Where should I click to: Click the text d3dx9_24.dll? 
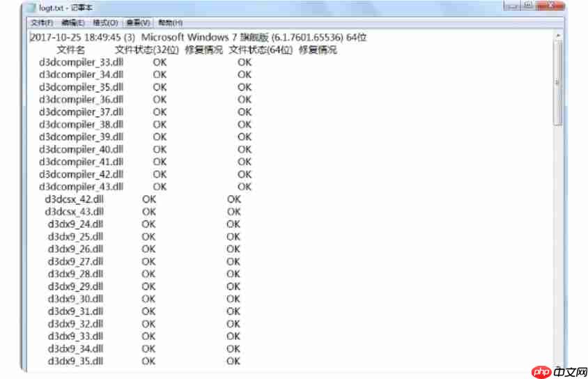click(75, 224)
